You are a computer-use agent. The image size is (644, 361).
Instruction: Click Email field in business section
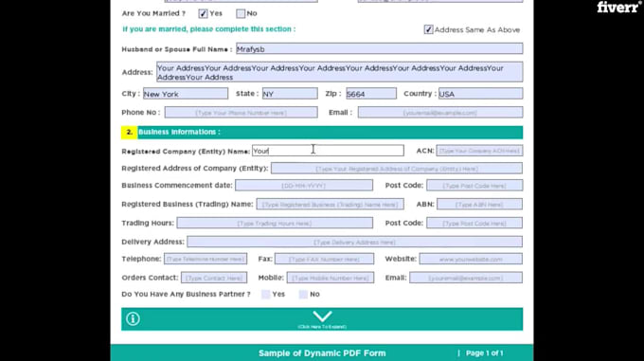coord(466,278)
